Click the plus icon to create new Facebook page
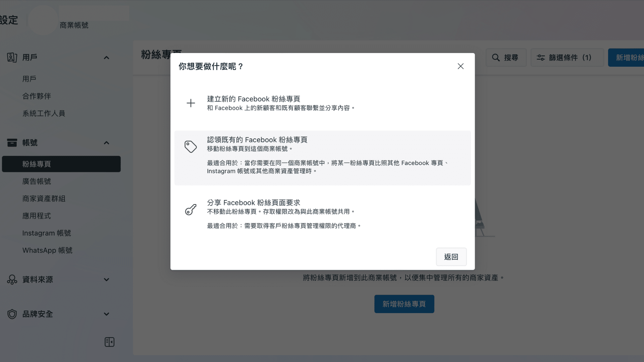The image size is (644, 362). pos(191,103)
